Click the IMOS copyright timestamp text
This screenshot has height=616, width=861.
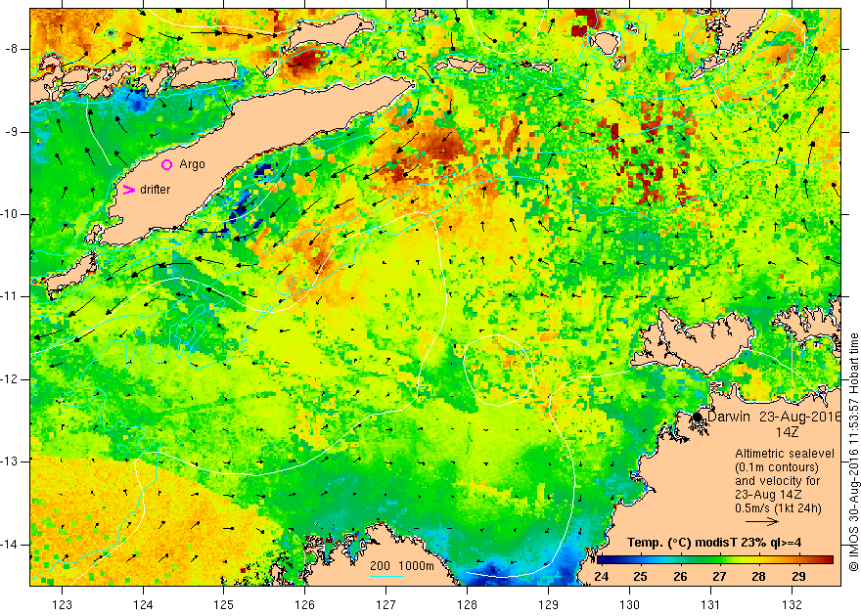(853, 452)
